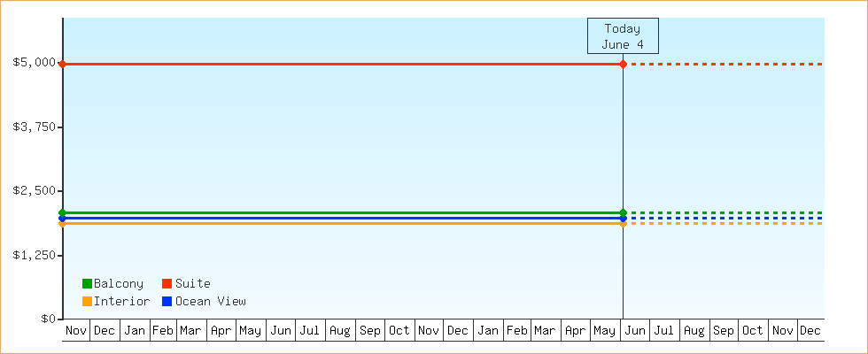Click the $2,500 y-axis label
Viewport: 868px width, 354px height.
pyautogui.click(x=34, y=191)
